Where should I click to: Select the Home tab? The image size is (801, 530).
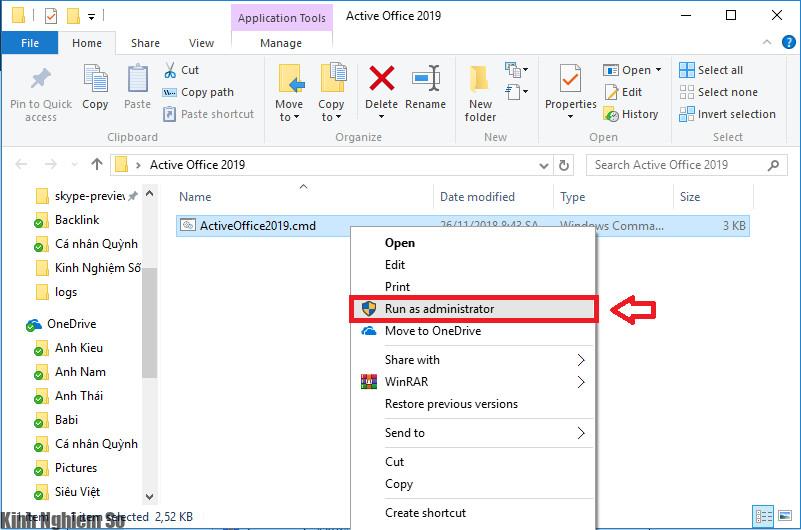tap(87, 43)
